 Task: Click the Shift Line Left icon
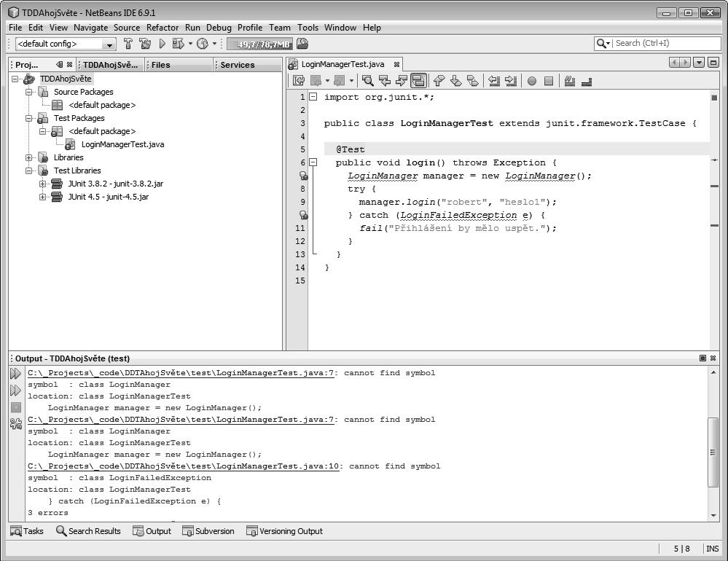click(494, 81)
